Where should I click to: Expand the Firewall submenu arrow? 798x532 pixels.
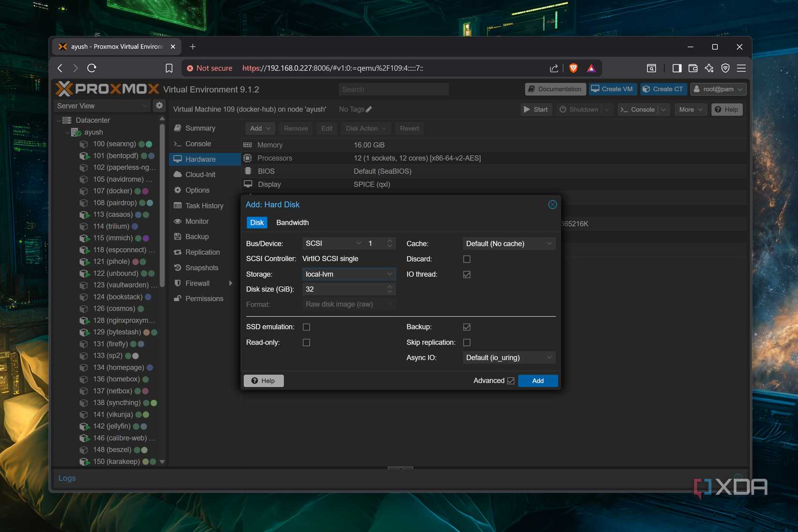point(231,283)
